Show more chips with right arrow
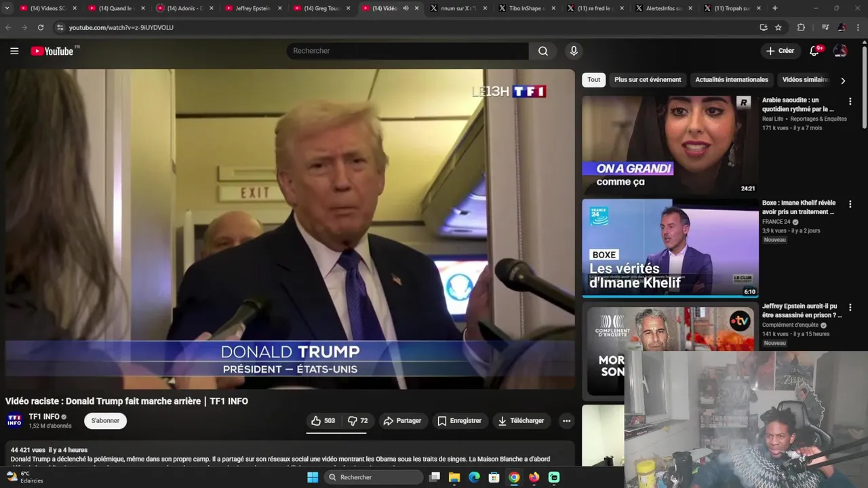The image size is (868, 488). point(843,80)
